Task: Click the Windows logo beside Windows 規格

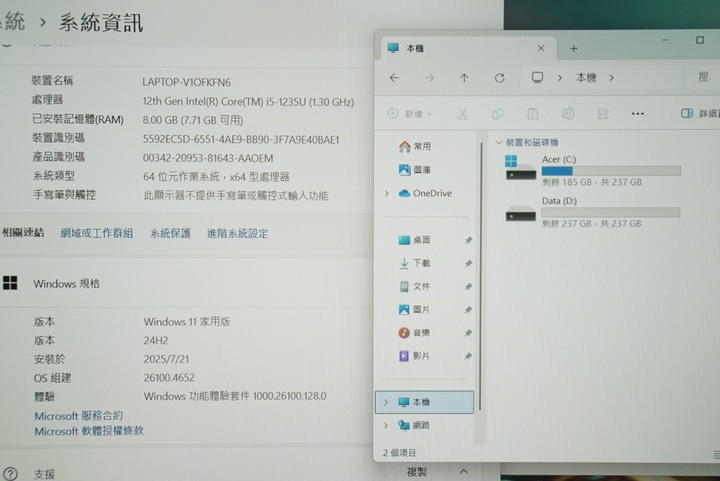Action: (x=10, y=283)
